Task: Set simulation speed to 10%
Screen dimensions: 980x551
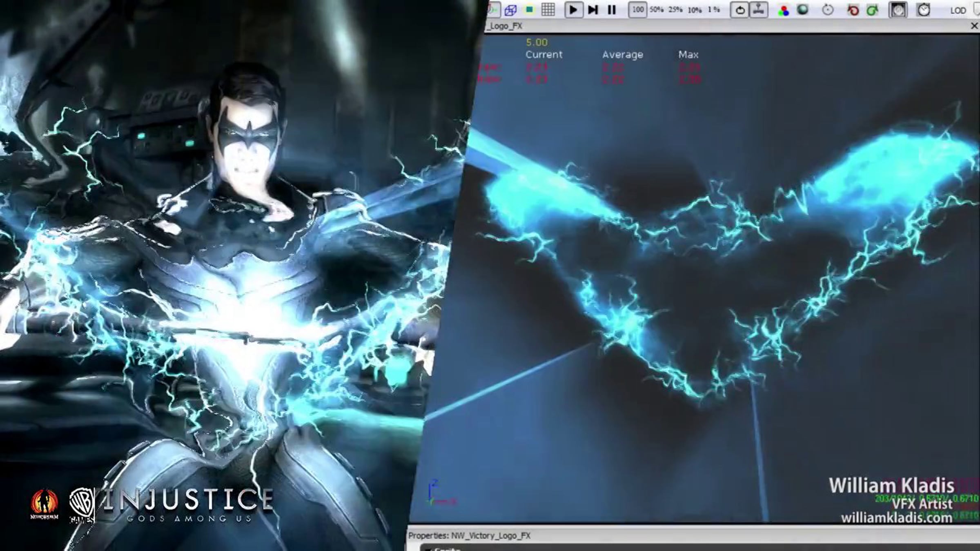Action: (x=695, y=10)
